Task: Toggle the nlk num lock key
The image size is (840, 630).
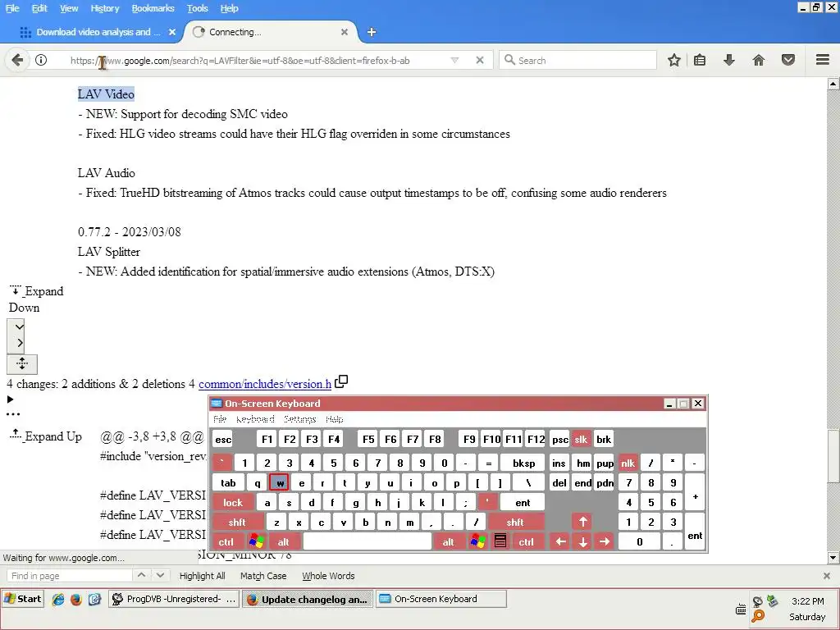Action: 628,463
